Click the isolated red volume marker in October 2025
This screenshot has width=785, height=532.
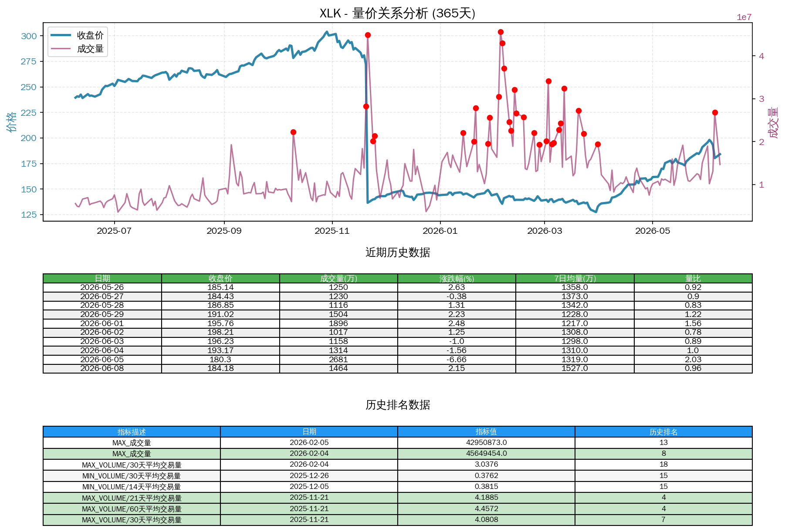pos(293,132)
